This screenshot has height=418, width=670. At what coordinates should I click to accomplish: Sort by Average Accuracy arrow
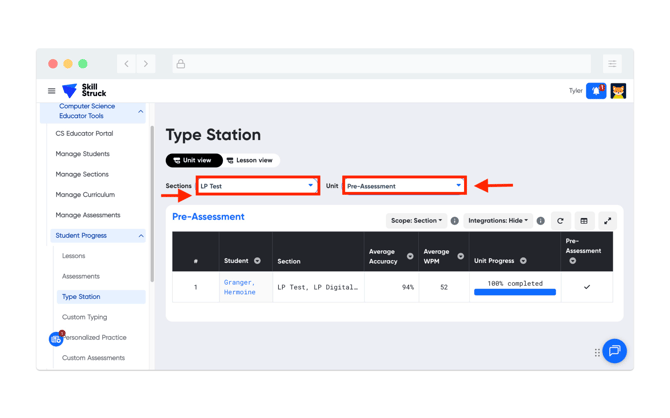(410, 256)
